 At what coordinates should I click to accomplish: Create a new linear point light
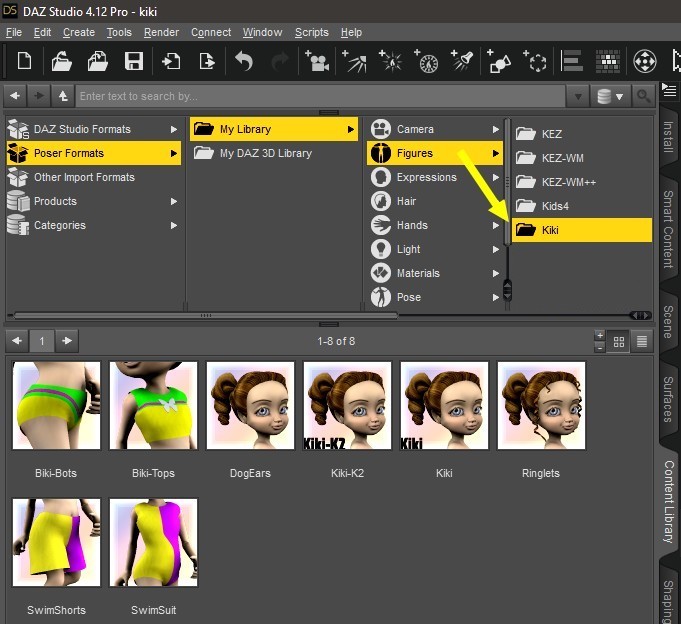tap(426, 61)
